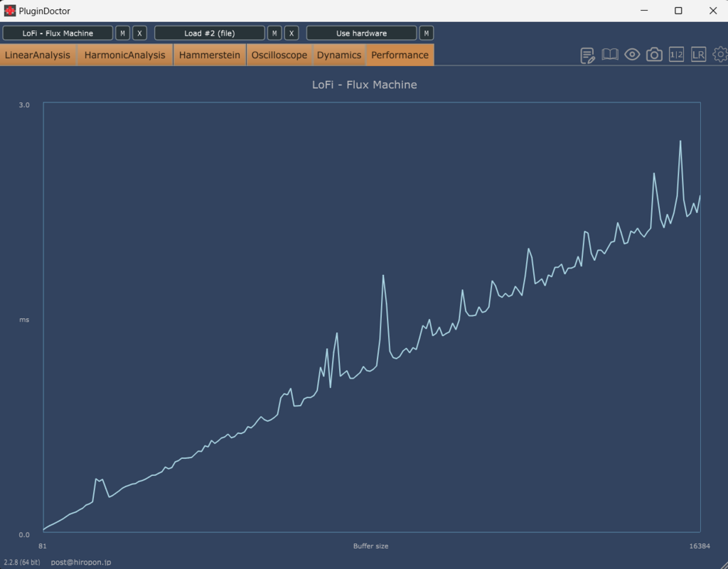Switch to the LinearAnalysis tab
Image resolution: width=728 pixels, height=569 pixels.
pos(38,55)
